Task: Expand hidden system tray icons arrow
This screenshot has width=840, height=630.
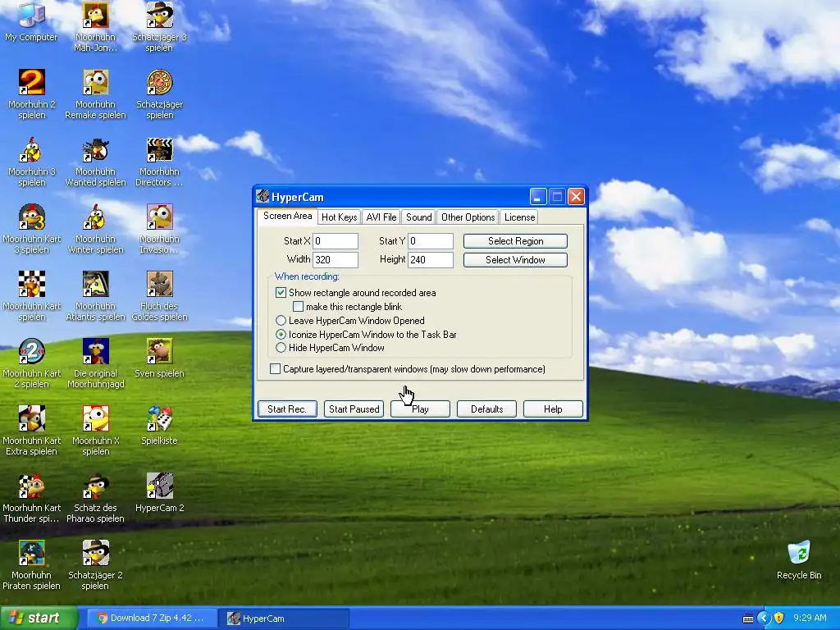Action: [x=764, y=619]
